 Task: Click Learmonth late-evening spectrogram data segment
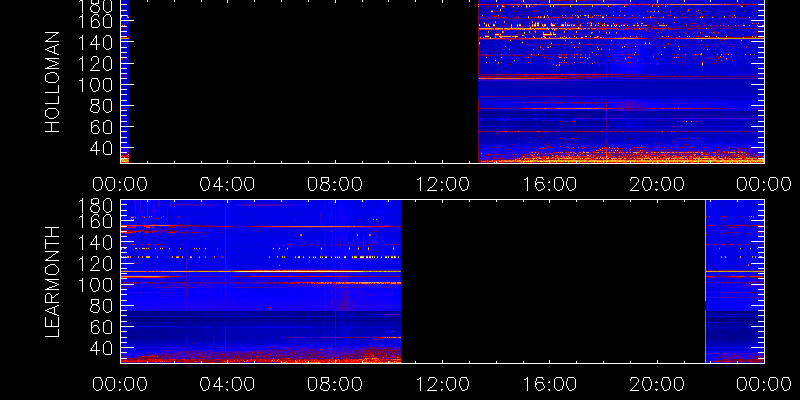[x=735, y=281]
